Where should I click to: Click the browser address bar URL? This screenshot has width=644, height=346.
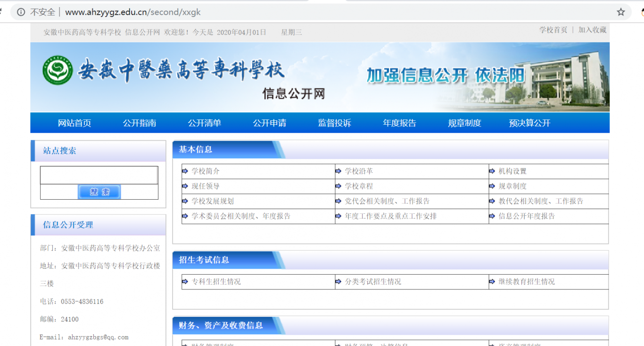[133, 12]
